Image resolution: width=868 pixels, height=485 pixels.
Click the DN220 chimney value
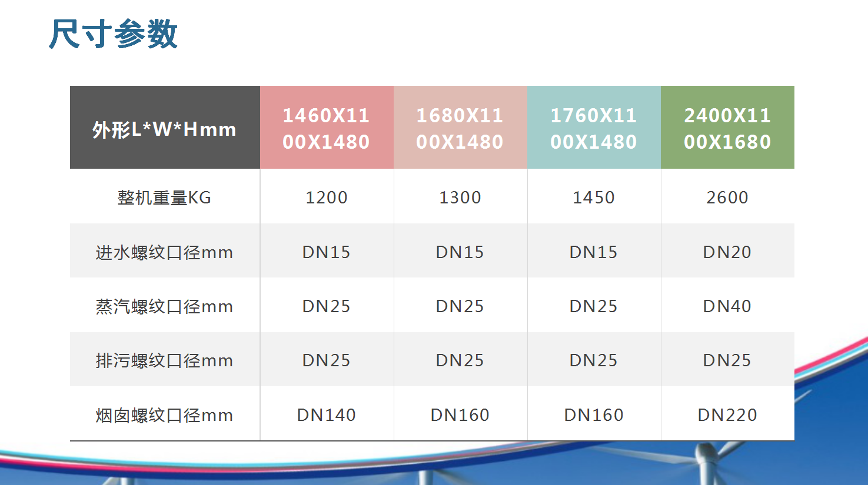[727, 415]
